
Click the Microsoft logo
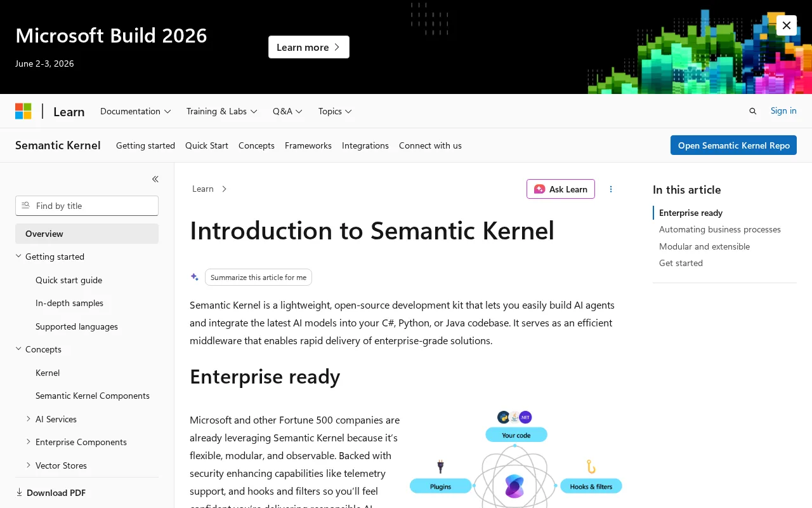(x=23, y=111)
